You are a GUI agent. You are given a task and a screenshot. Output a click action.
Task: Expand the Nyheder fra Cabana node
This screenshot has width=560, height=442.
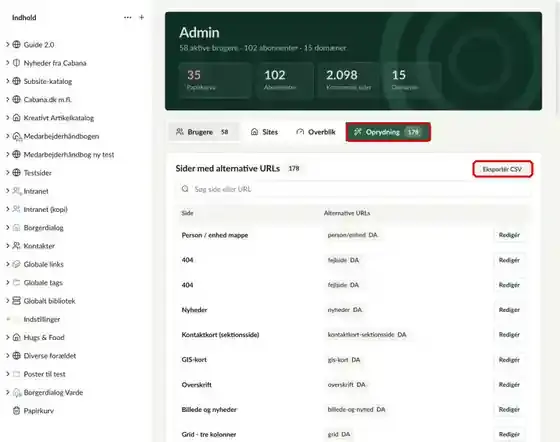click(x=8, y=63)
